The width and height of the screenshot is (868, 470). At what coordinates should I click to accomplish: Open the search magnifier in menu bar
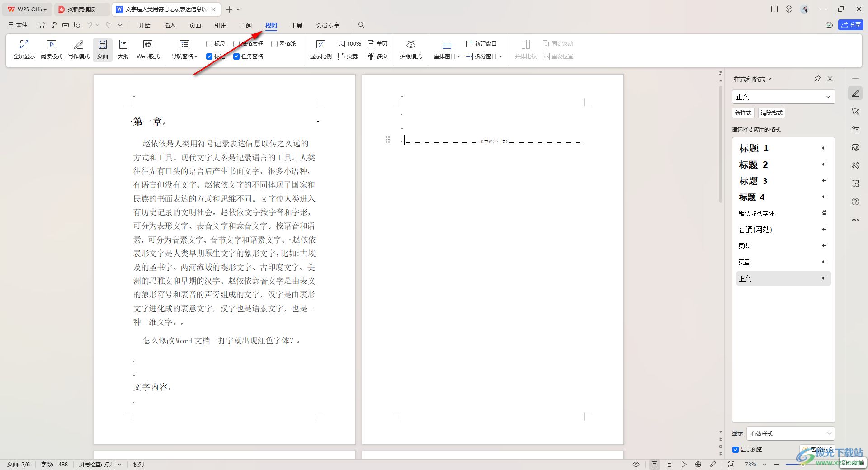pyautogui.click(x=361, y=25)
